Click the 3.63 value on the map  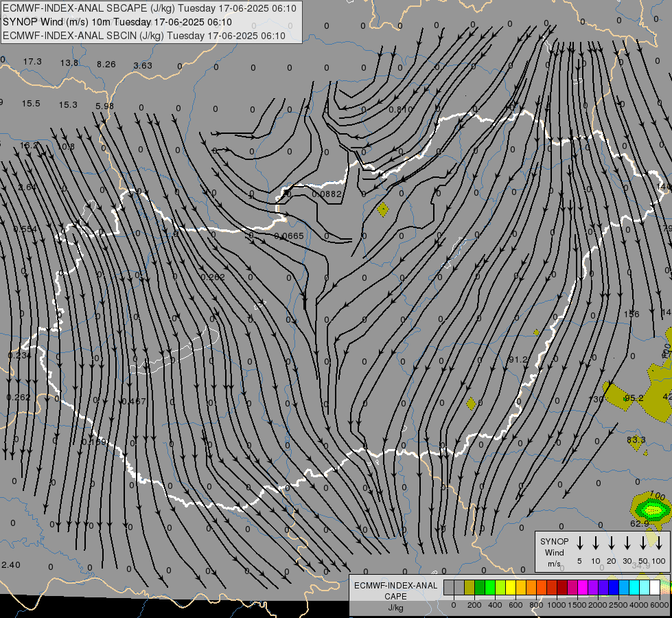coord(143,66)
